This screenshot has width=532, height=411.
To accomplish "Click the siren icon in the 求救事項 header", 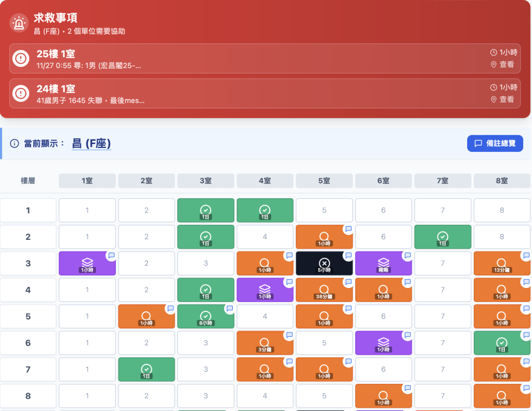I will point(18,23).
